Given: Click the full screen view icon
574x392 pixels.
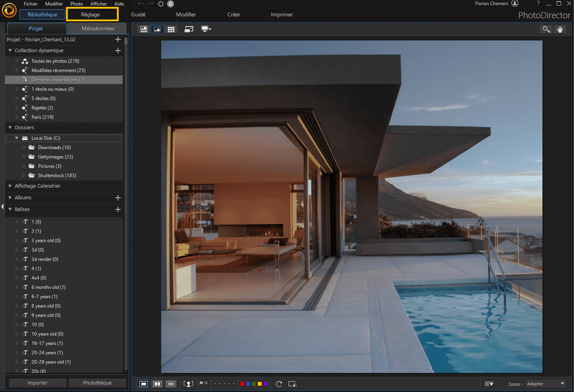Looking at the screenshot, I should click(189, 29).
